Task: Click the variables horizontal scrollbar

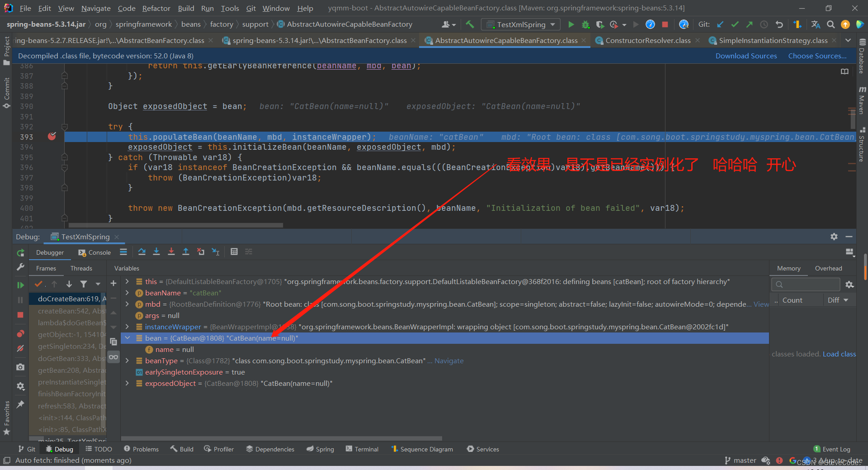Action: coord(281,438)
